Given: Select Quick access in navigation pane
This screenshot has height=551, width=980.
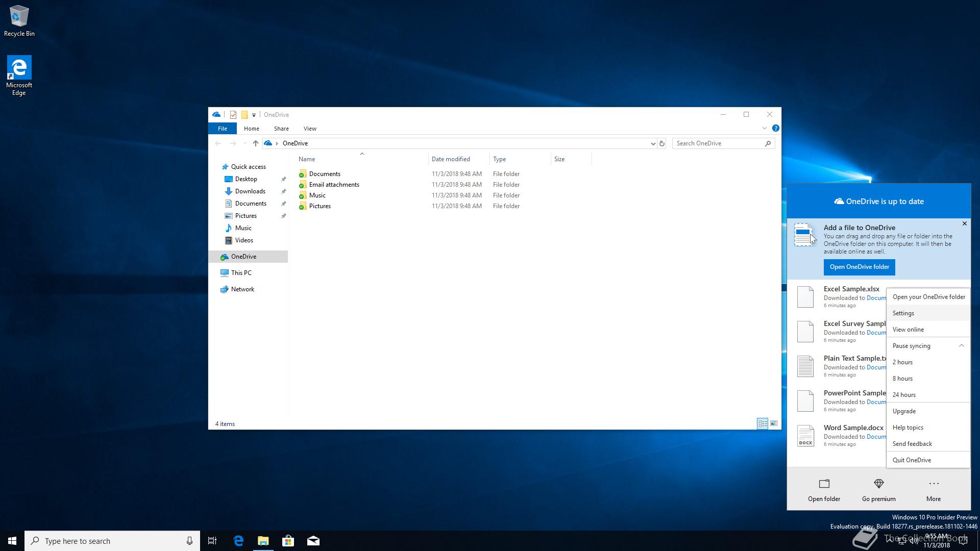Looking at the screenshot, I should tap(249, 167).
